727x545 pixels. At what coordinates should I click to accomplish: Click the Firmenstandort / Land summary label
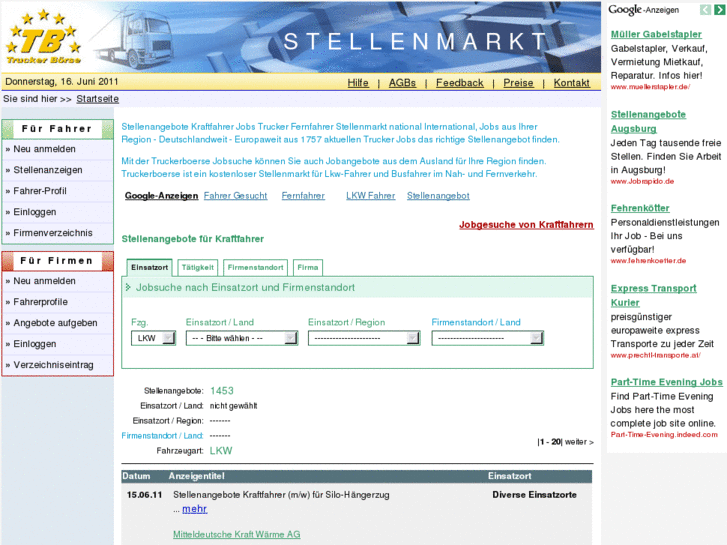[162, 436]
